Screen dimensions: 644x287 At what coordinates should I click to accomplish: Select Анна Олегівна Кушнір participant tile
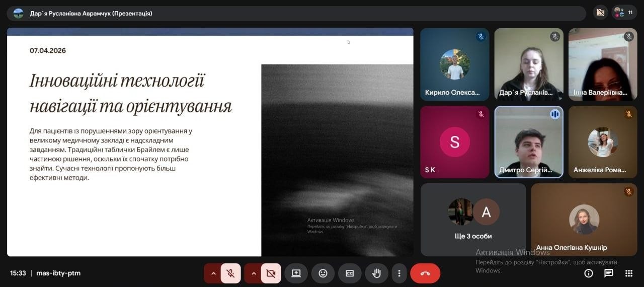click(x=584, y=220)
